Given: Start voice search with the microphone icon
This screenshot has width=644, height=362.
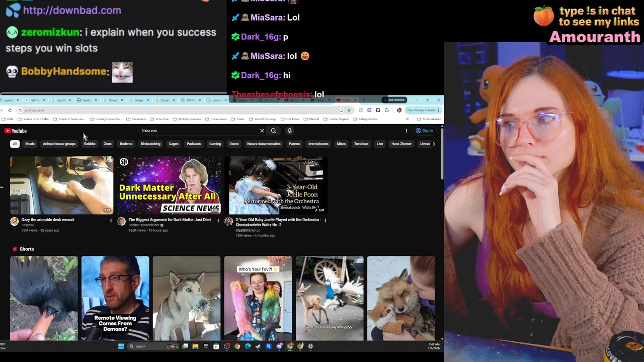Looking at the screenshot, I should (x=289, y=131).
